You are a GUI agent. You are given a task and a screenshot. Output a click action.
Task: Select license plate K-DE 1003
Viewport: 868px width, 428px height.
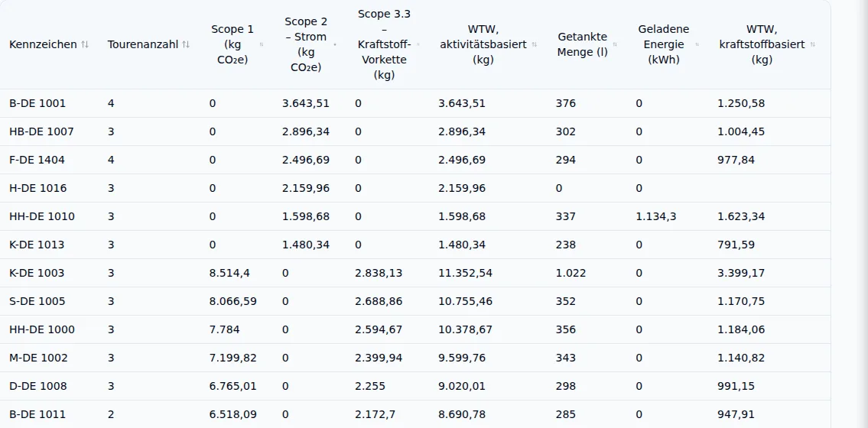coord(37,273)
